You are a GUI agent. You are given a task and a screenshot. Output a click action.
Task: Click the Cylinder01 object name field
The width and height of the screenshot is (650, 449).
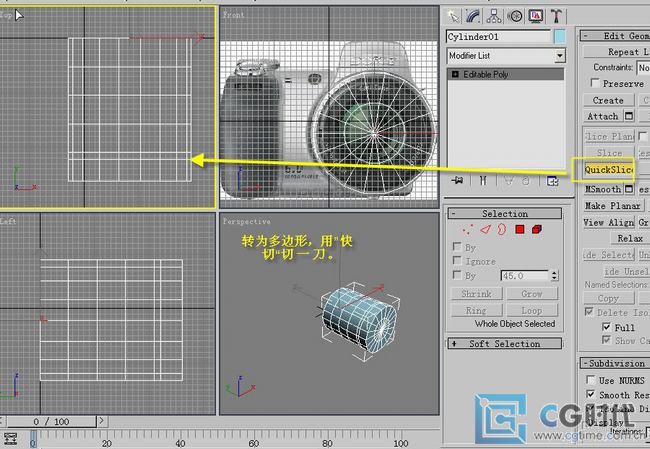499,37
